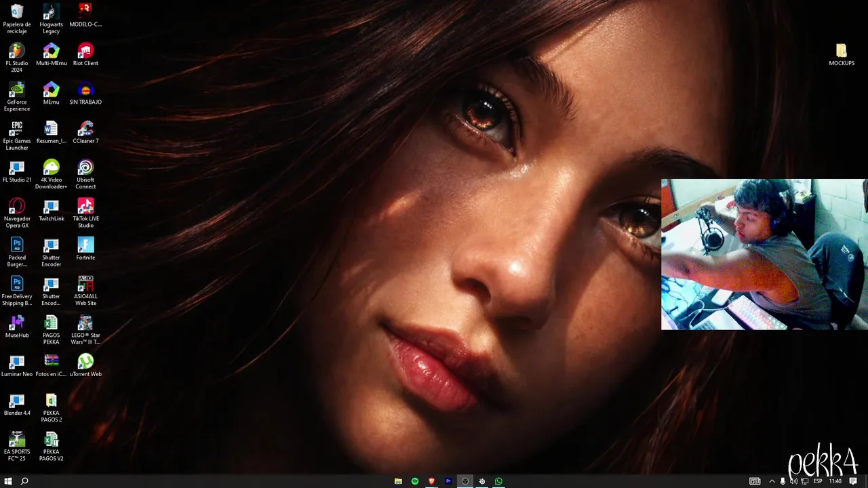Launch Multi-MEmu shortcut

(51, 54)
